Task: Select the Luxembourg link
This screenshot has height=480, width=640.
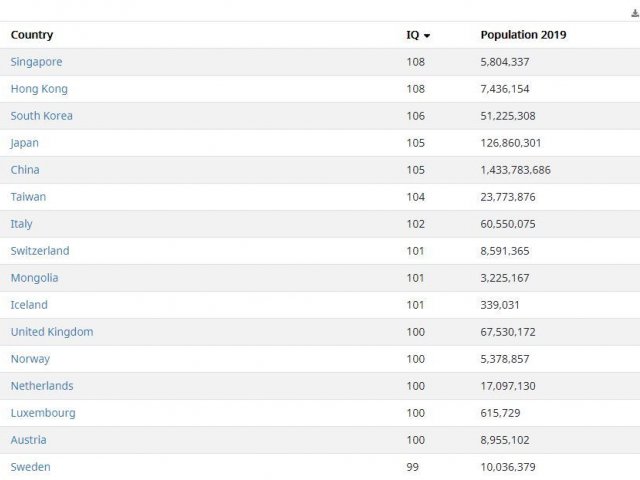Action: point(43,413)
